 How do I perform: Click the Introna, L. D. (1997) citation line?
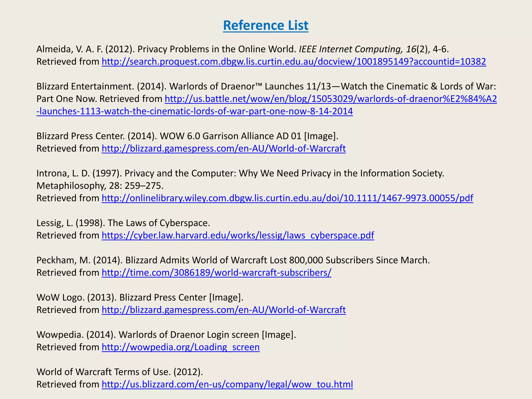[x=240, y=173]
